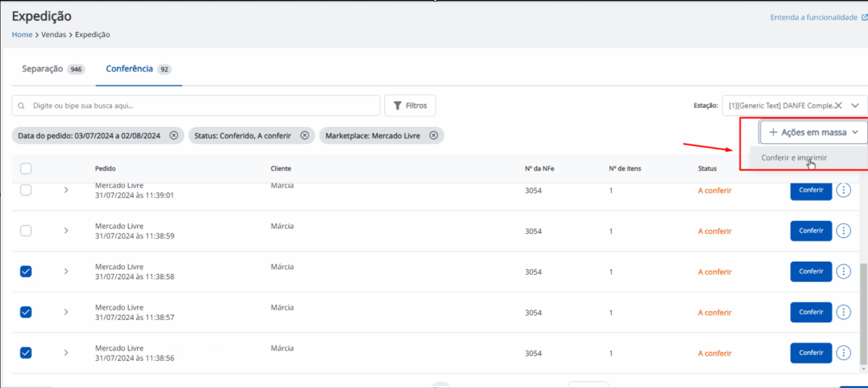868x388 pixels.
Task: Click Conferir for order 11:38:56
Action: pyautogui.click(x=811, y=353)
